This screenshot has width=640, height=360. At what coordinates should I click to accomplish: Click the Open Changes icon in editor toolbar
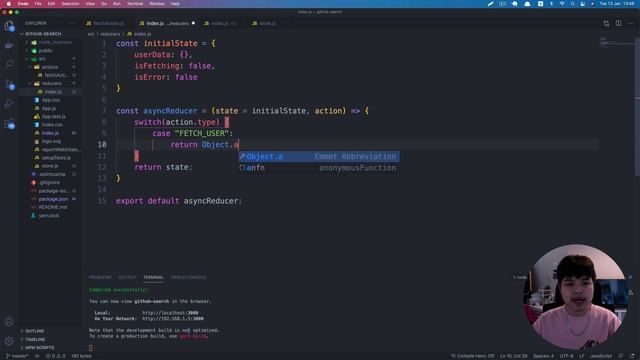pyautogui.click(x=607, y=23)
